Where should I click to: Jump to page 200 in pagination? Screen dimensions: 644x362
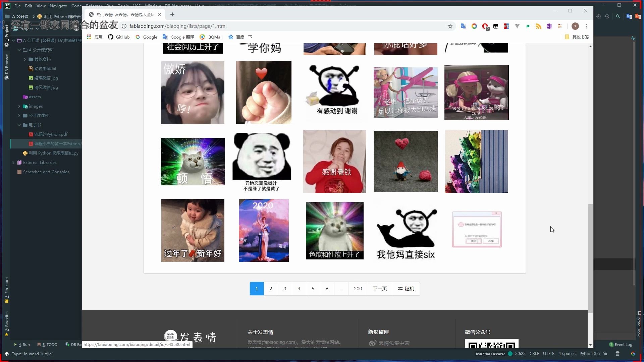[358, 289]
